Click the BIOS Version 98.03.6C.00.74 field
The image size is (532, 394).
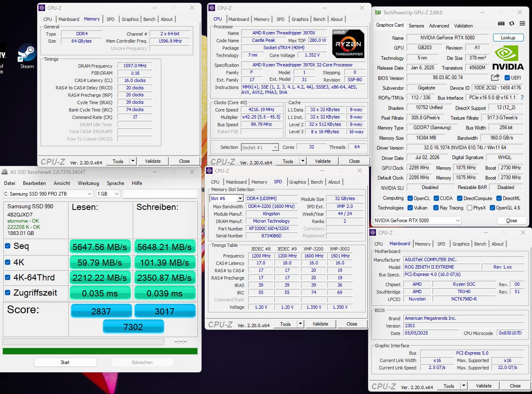pos(448,77)
